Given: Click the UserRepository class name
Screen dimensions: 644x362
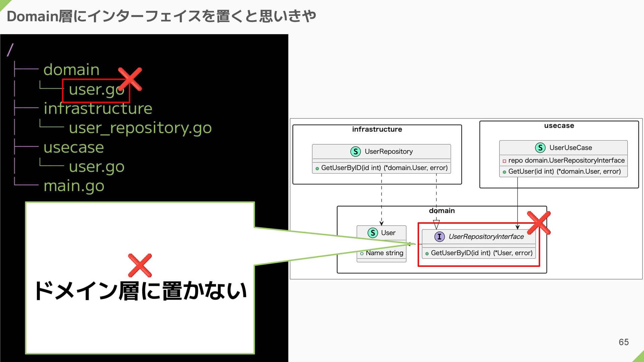Looking at the screenshot, I should (x=389, y=152).
